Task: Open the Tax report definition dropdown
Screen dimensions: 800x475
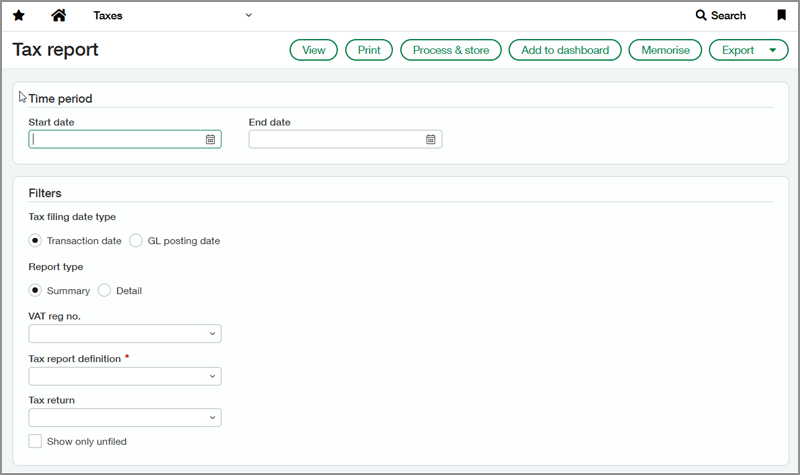Action: (213, 377)
